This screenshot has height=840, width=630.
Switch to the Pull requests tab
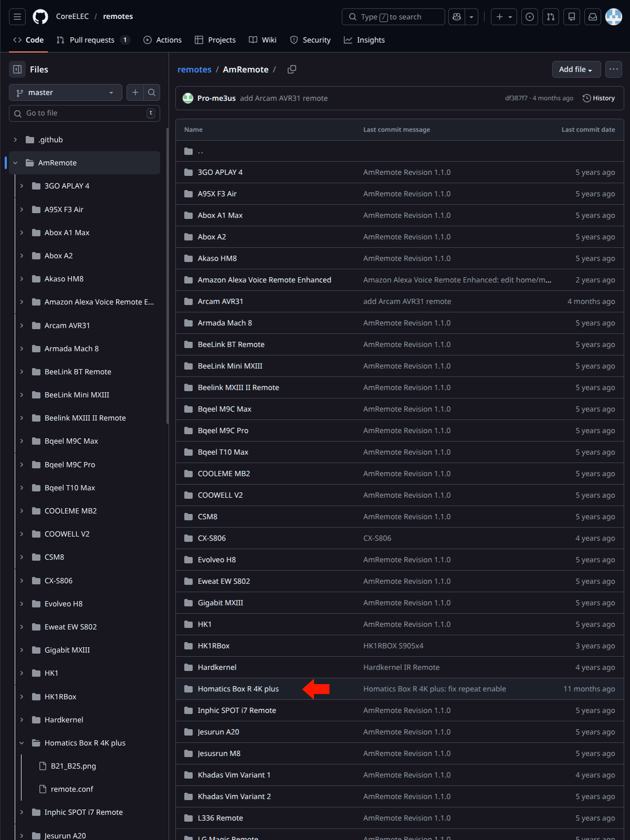pos(93,40)
